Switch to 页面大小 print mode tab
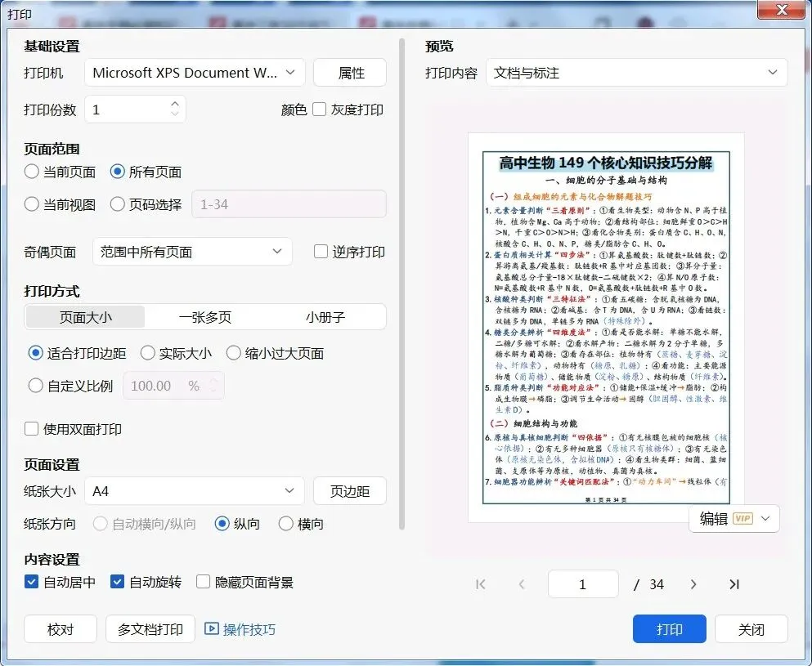 pyautogui.click(x=85, y=317)
